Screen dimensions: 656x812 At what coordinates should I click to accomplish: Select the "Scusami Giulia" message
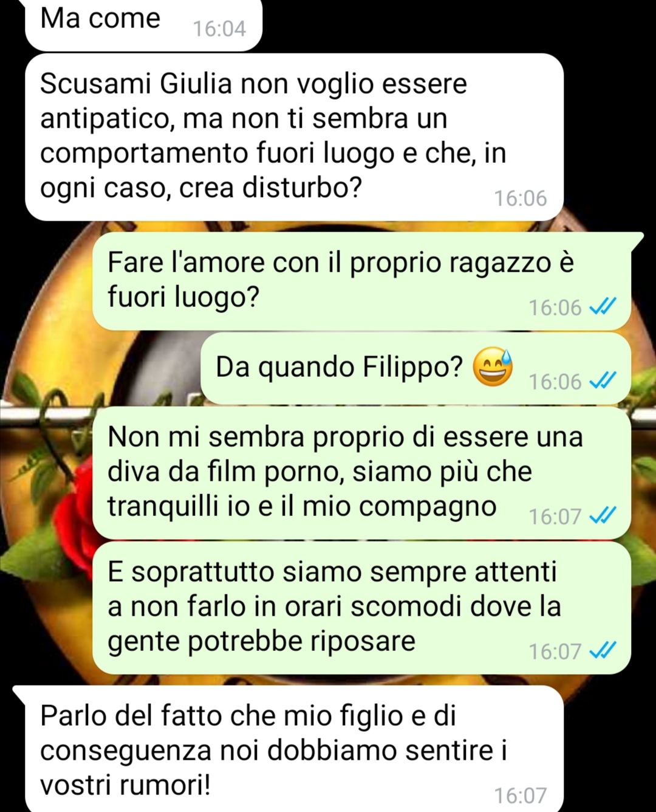pyautogui.click(x=294, y=137)
